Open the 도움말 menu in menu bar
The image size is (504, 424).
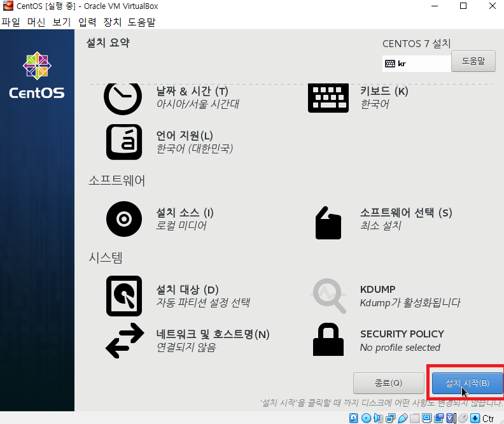point(141,22)
